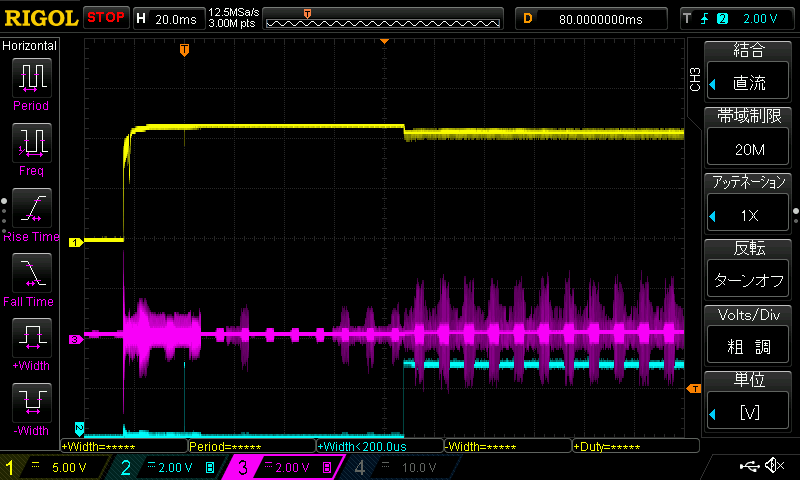The height and width of the screenshot is (480, 800).
Task: Click the orange trigger position T marker on the grid
Action: [184, 49]
